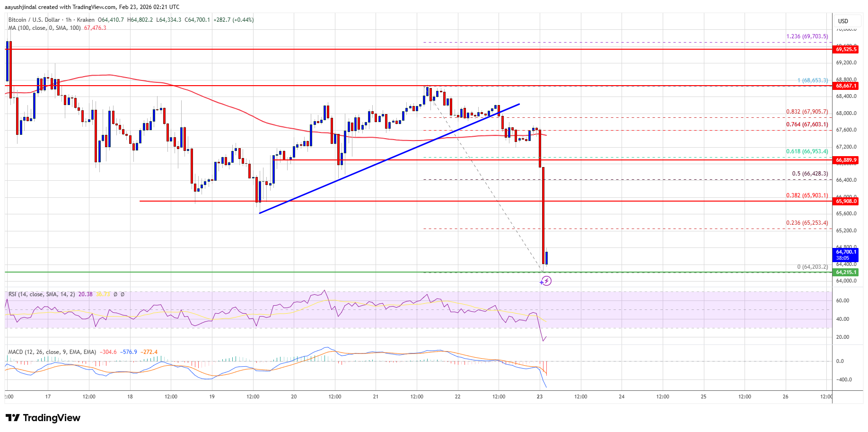The image size is (868, 432).
Task: Click the current price 64,700.1 label
Action: [846, 252]
